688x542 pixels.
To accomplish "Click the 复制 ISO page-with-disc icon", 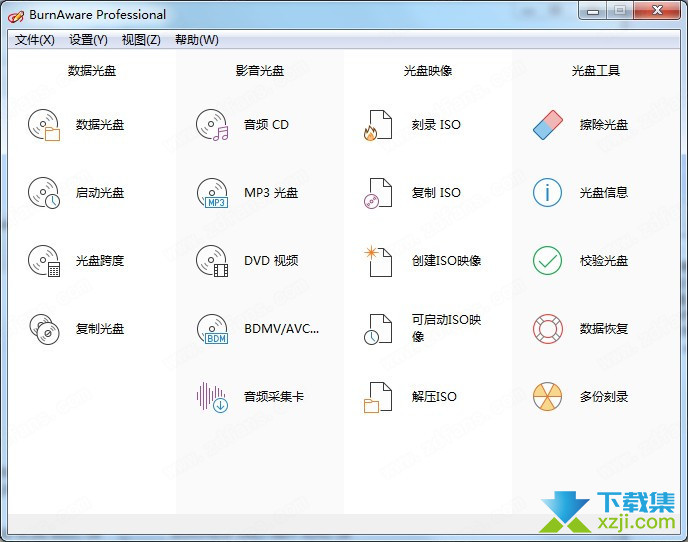I will pyautogui.click(x=378, y=193).
